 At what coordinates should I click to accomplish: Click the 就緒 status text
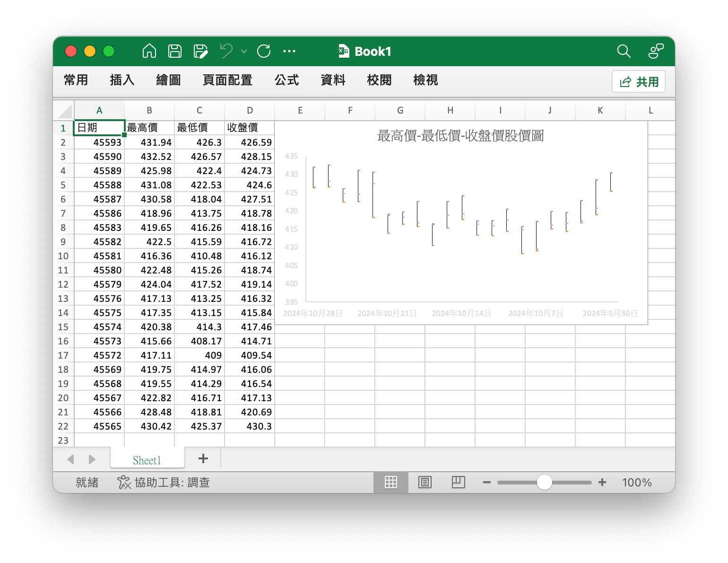(87, 482)
